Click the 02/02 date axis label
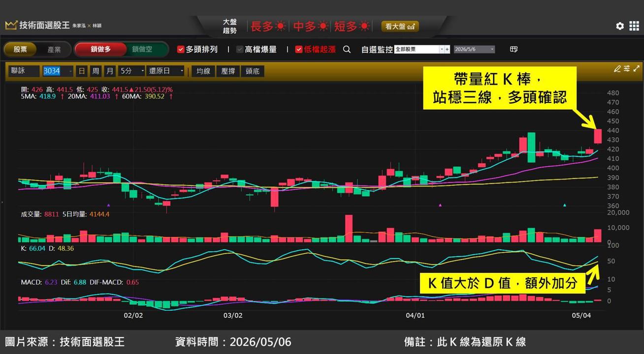The height and width of the screenshot is (354, 644). pyautogui.click(x=133, y=315)
